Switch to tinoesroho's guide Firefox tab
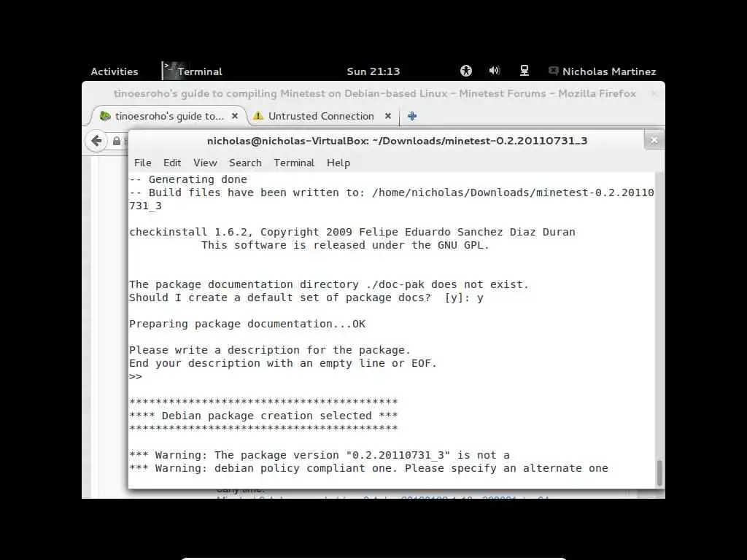This screenshot has height=560, width=747. [169, 116]
